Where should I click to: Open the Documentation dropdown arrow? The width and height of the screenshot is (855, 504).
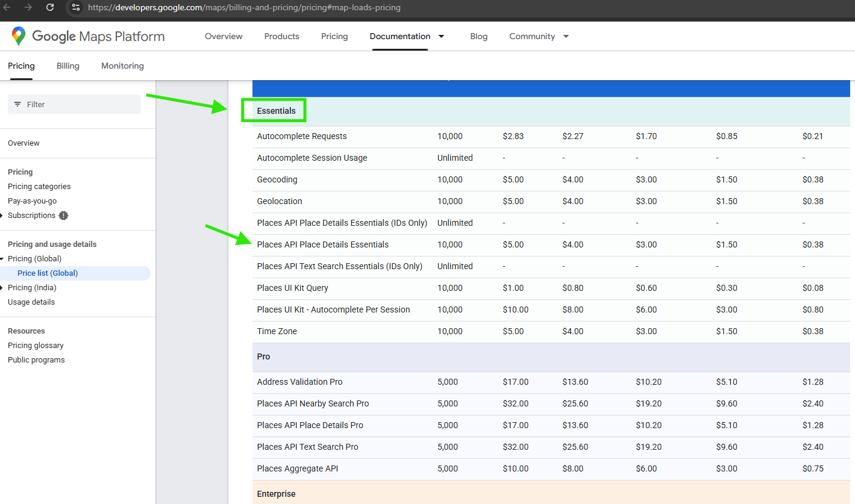click(x=441, y=36)
